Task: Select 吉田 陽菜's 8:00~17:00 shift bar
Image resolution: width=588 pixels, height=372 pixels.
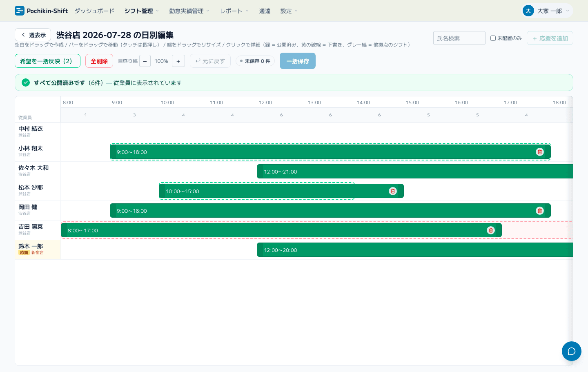Action: (x=281, y=230)
